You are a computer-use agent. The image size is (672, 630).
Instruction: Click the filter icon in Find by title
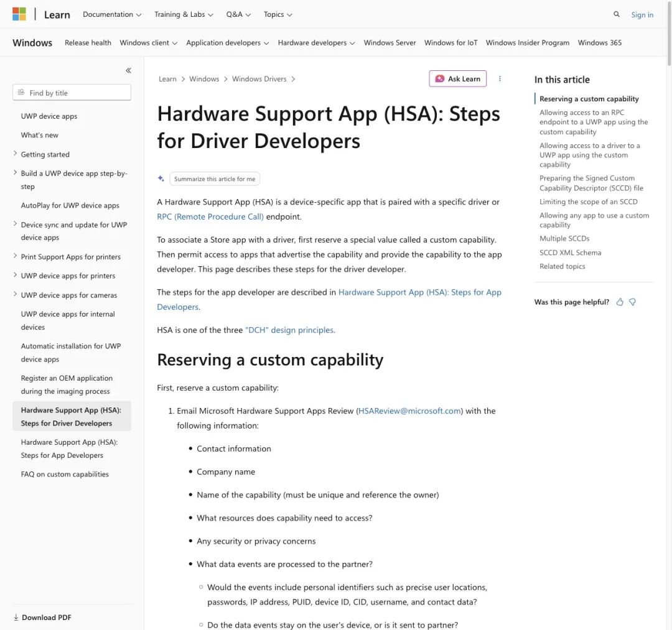click(x=21, y=93)
